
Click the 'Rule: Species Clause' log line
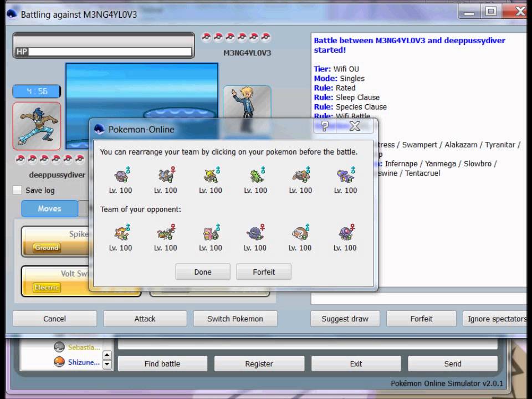click(x=350, y=107)
